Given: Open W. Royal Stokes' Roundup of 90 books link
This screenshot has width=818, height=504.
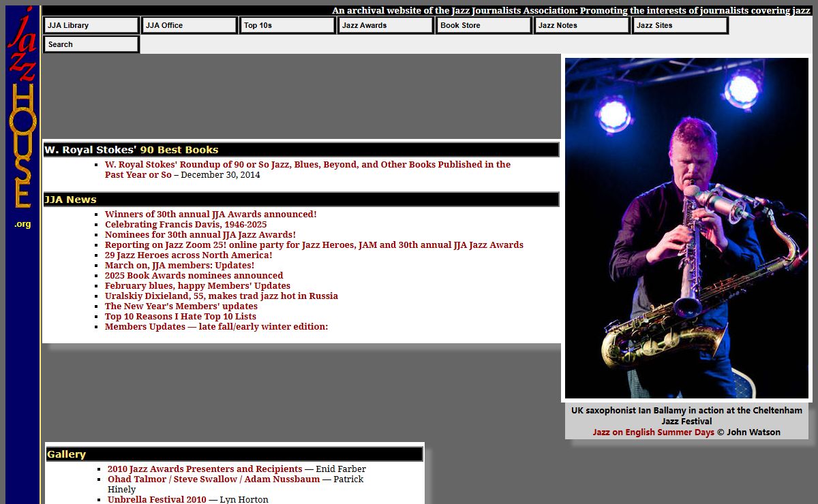Looking at the screenshot, I should (x=307, y=170).
